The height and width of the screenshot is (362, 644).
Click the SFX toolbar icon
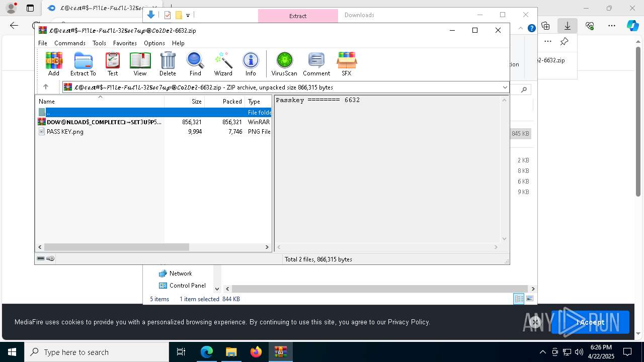point(347,64)
